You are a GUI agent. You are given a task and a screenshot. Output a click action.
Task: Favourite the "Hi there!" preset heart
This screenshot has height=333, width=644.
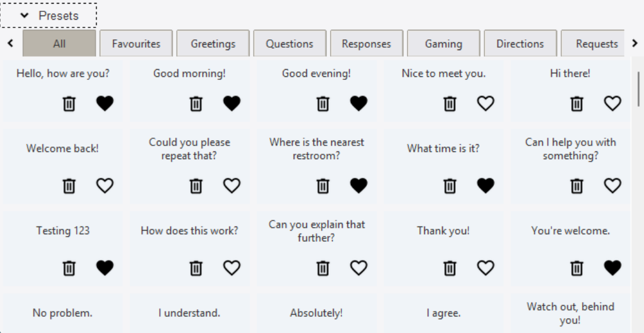coord(612,104)
